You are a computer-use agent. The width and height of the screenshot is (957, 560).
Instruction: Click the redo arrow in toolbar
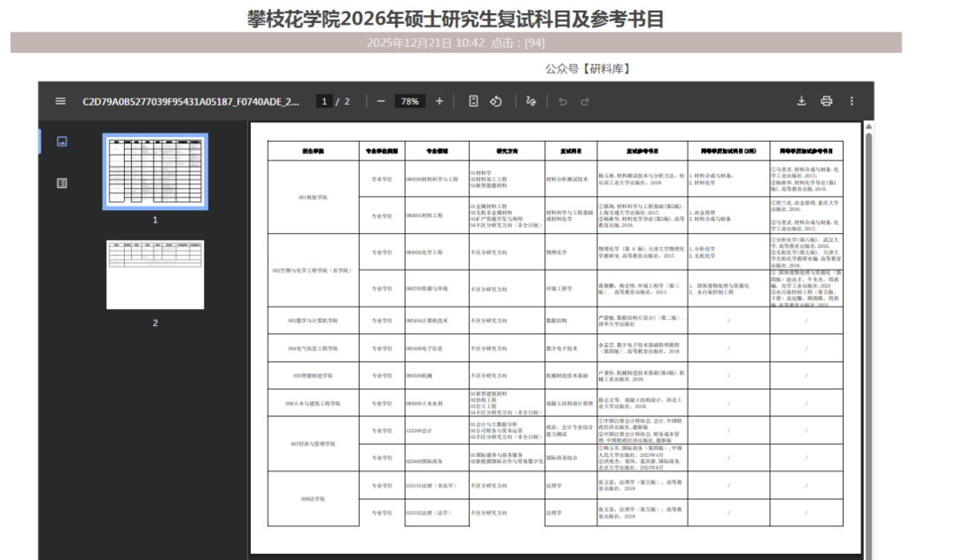[x=585, y=101]
